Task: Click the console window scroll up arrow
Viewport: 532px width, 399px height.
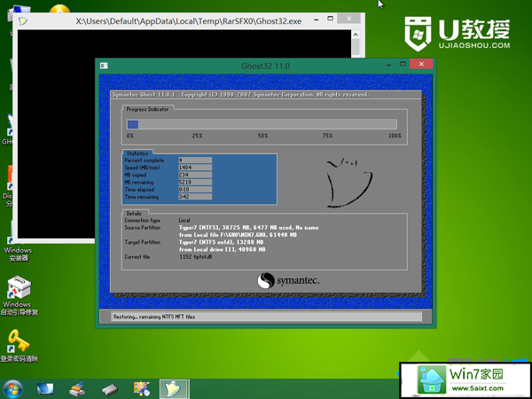Action: tap(356, 35)
